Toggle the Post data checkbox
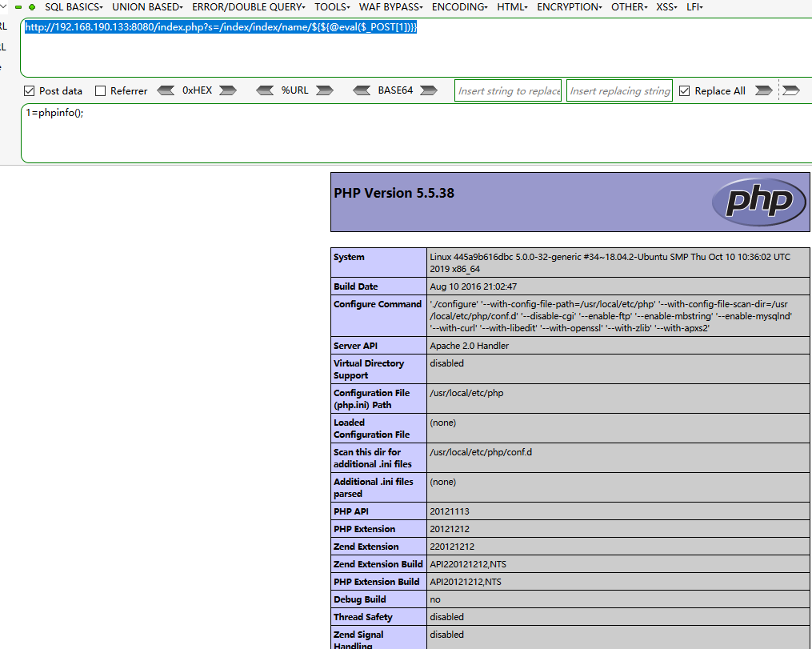The width and height of the screenshot is (812, 649). click(30, 91)
